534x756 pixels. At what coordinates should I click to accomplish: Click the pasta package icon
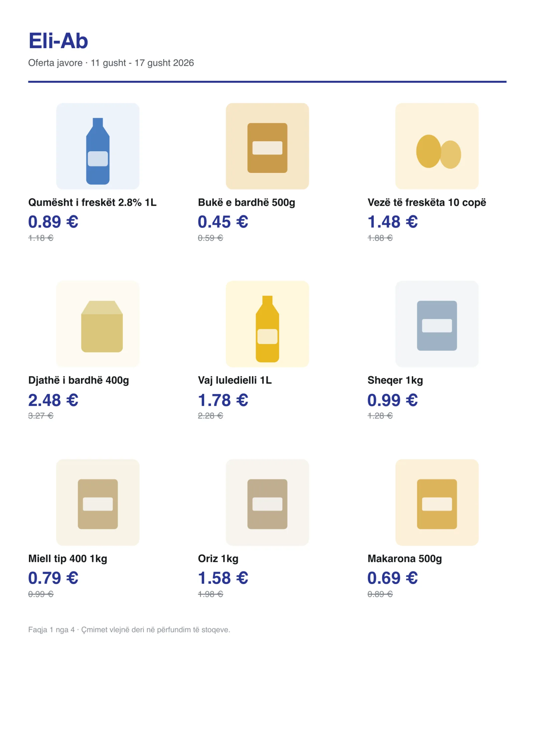(x=437, y=502)
